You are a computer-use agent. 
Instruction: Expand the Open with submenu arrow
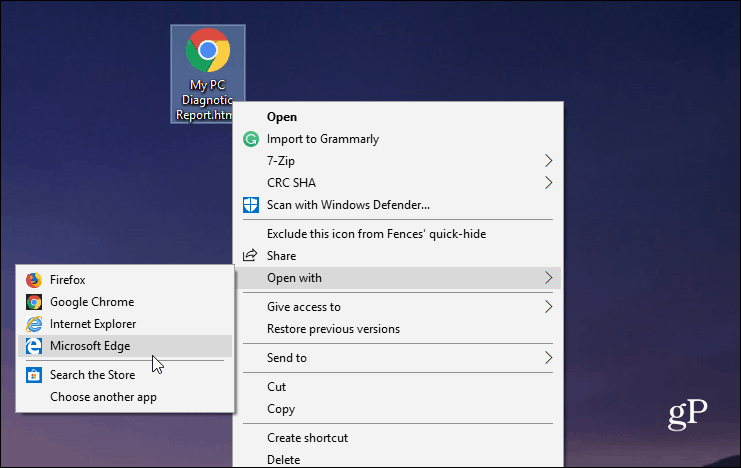(548, 277)
